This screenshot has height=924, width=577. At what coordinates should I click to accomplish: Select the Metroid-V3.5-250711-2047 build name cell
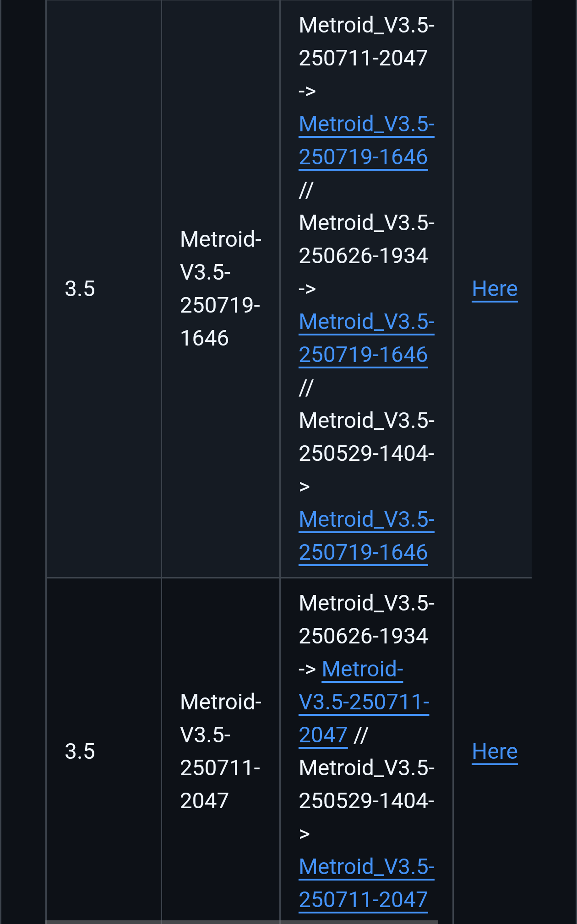pos(220,751)
